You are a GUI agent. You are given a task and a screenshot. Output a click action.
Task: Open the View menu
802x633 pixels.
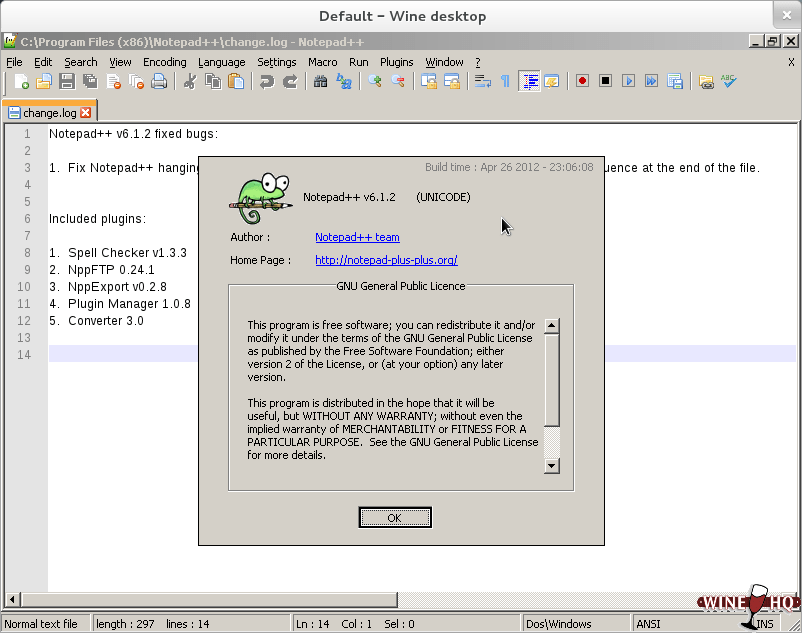point(120,62)
